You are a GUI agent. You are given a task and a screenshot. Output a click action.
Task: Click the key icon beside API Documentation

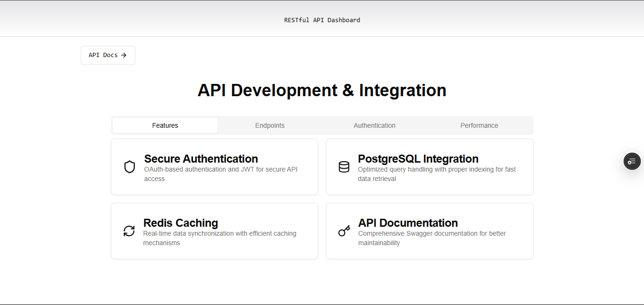pyautogui.click(x=344, y=231)
